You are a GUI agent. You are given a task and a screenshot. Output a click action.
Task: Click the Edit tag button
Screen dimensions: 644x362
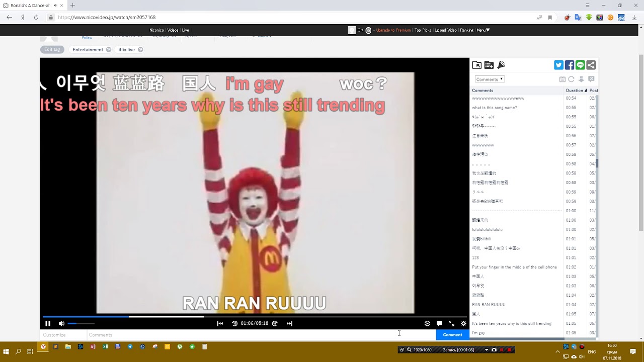pyautogui.click(x=52, y=50)
